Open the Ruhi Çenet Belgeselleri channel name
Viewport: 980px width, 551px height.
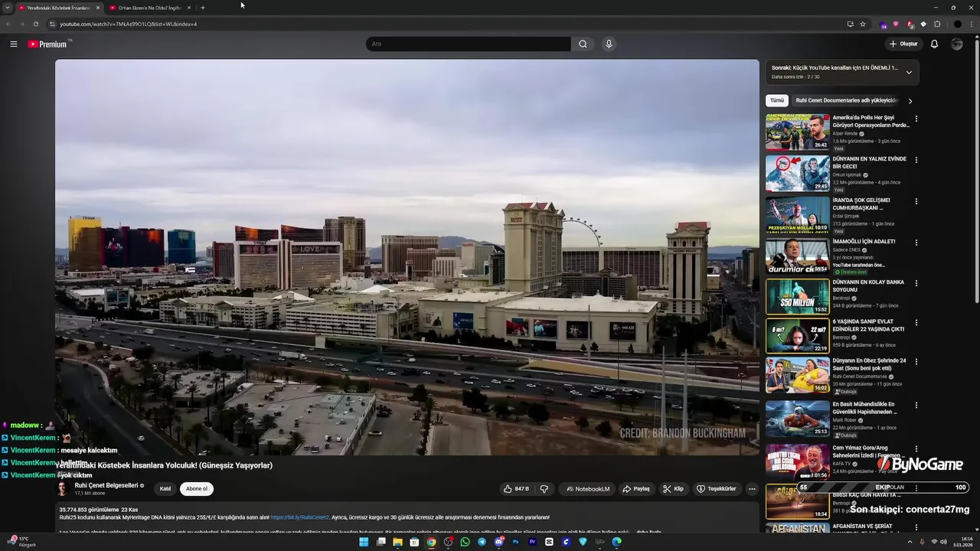[106, 485]
